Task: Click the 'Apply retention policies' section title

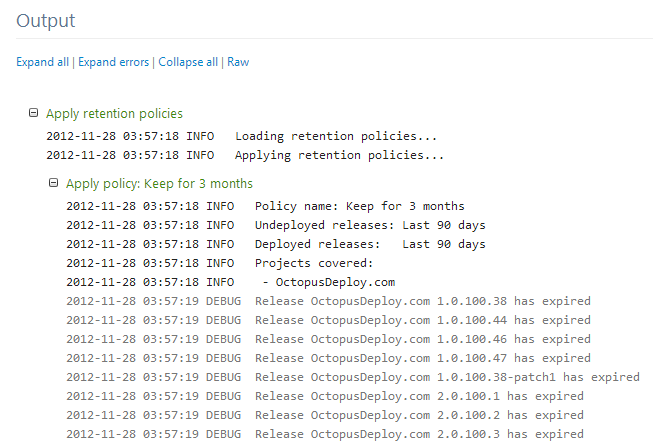Action: coord(114,114)
